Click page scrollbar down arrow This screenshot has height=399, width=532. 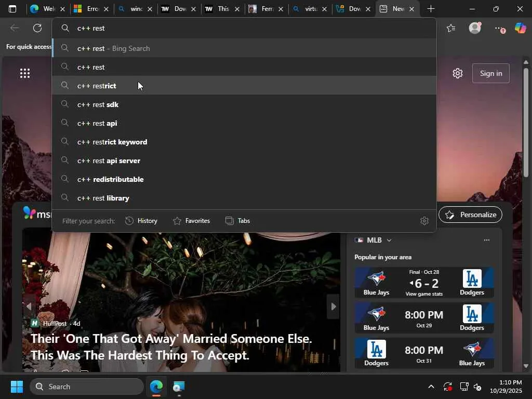pos(526,366)
